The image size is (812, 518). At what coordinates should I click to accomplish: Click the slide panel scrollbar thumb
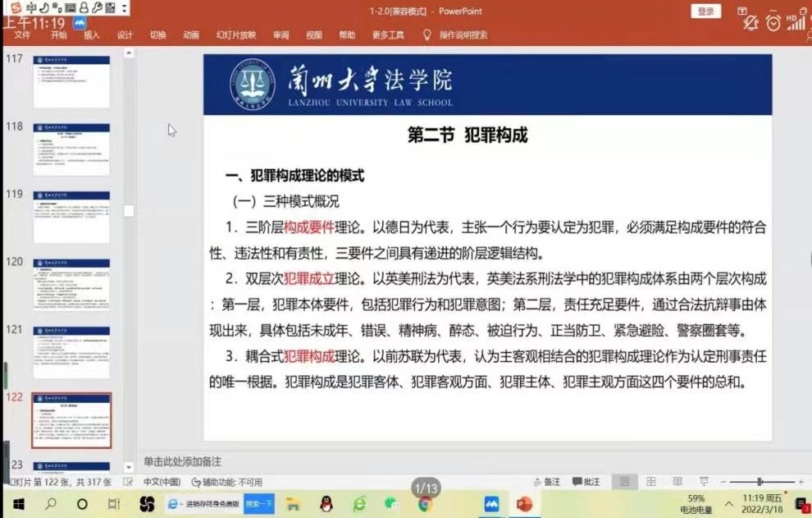(129, 210)
